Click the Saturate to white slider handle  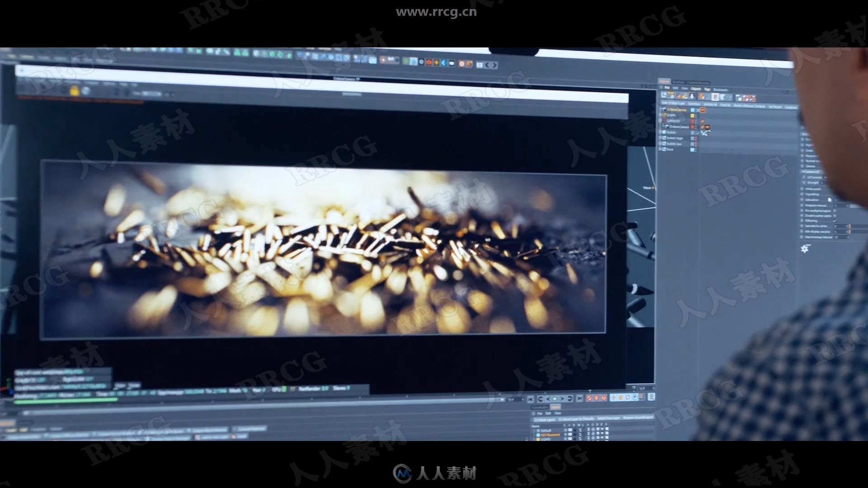tap(850, 226)
